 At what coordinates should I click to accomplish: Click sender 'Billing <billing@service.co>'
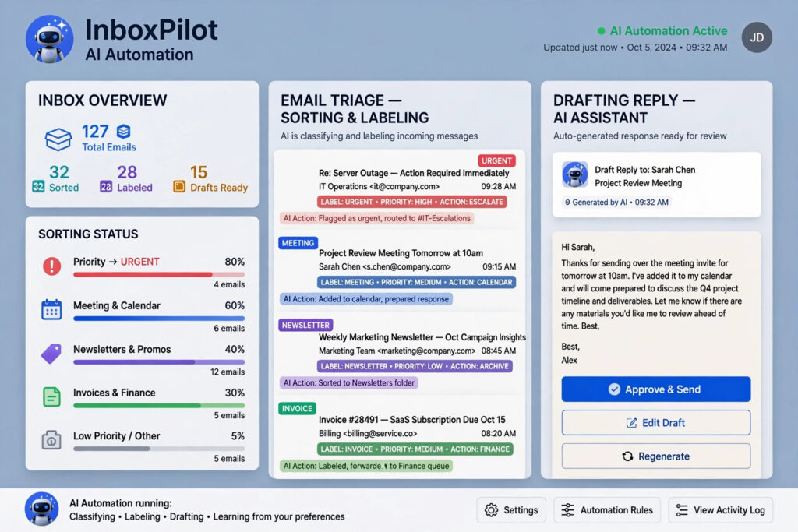coord(368,433)
